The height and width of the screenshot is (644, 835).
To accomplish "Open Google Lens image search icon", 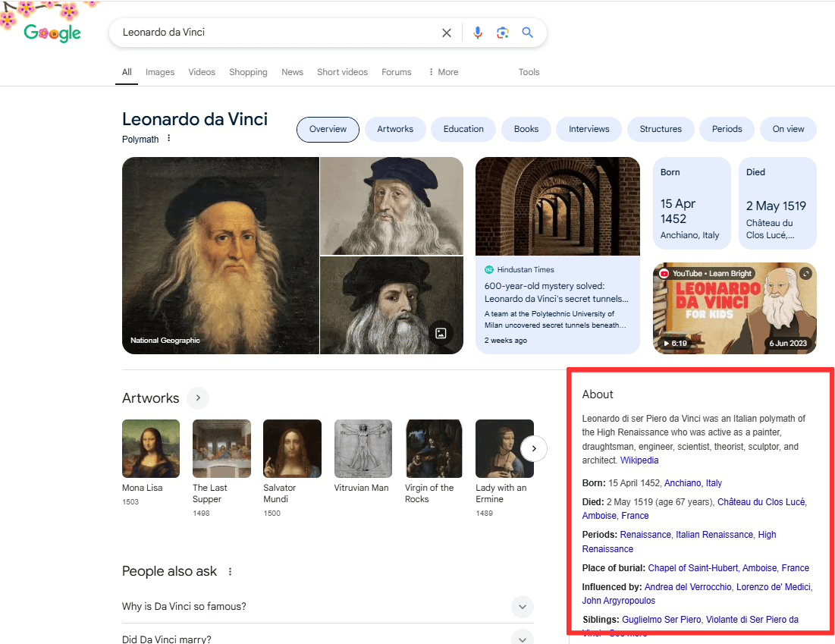I will coord(502,33).
